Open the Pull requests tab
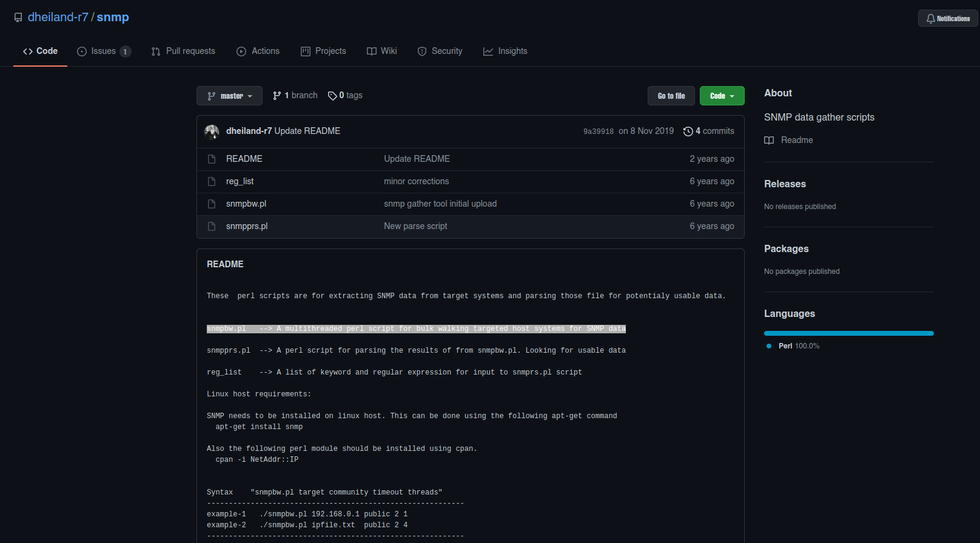 click(x=183, y=52)
